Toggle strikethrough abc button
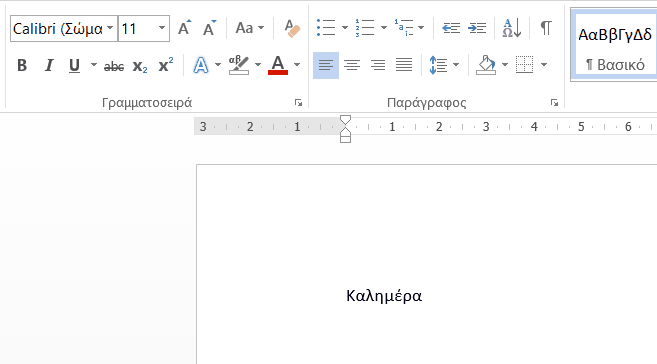This screenshot has height=364, width=657. [x=114, y=66]
